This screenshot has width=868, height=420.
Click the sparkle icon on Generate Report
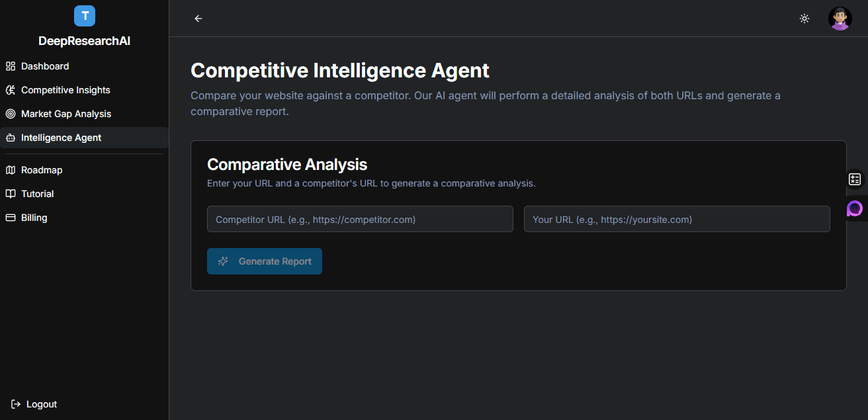click(x=223, y=261)
